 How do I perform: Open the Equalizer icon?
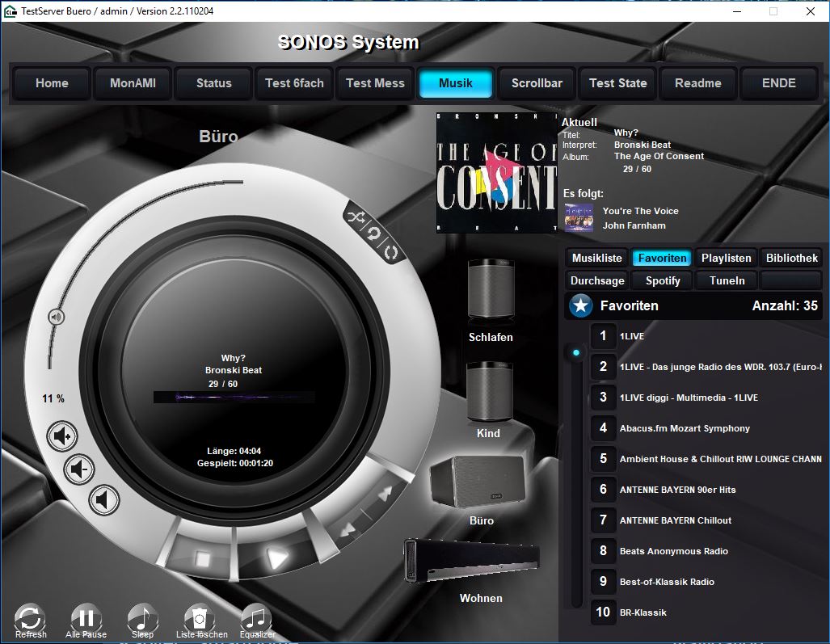pyautogui.click(x=256, y=618)
